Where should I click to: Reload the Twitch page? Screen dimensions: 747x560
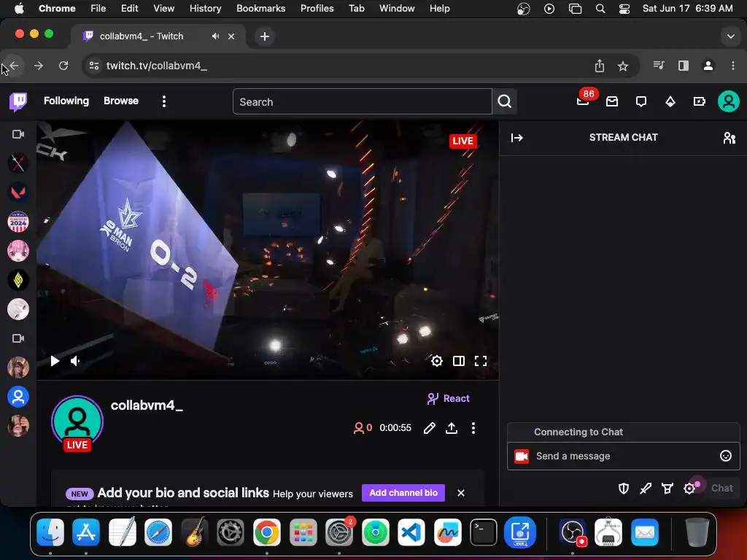click(63, 66)
